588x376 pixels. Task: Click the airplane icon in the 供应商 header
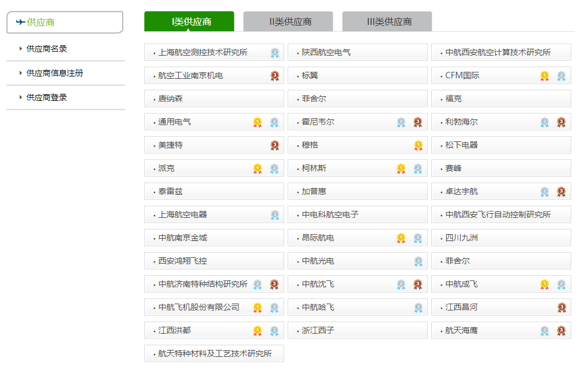click(21, 22)
